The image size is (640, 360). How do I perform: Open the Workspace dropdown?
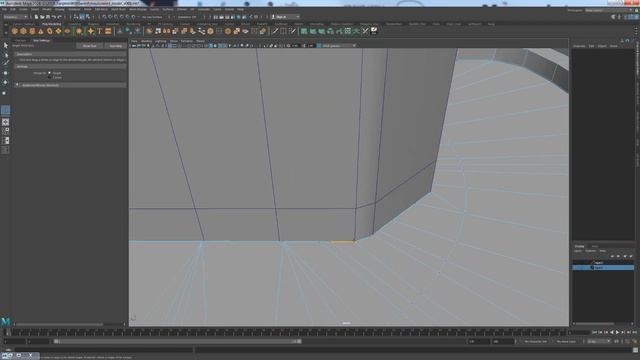click(611, 10)
